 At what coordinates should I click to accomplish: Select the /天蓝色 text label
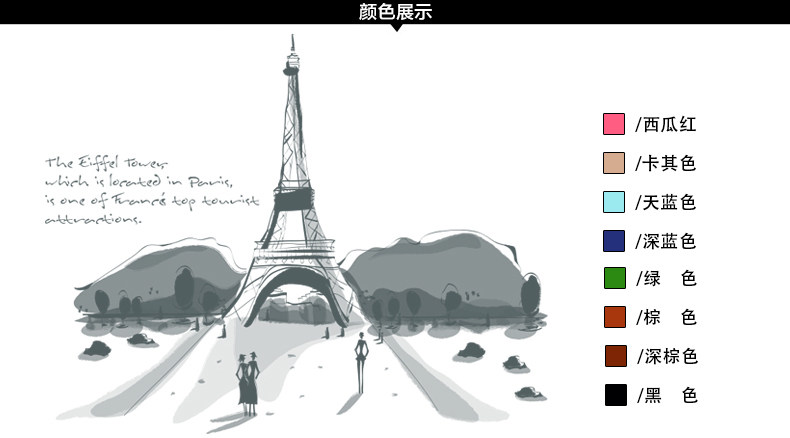point(666,202)
